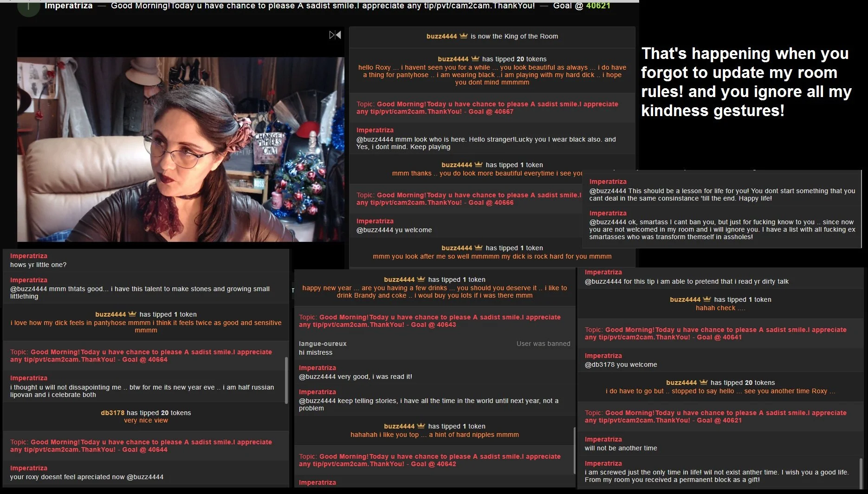Viewport: 868px width, 494px height.
Task: Click buzz4444 name in King of the Room notice
Action: point(441,36)
